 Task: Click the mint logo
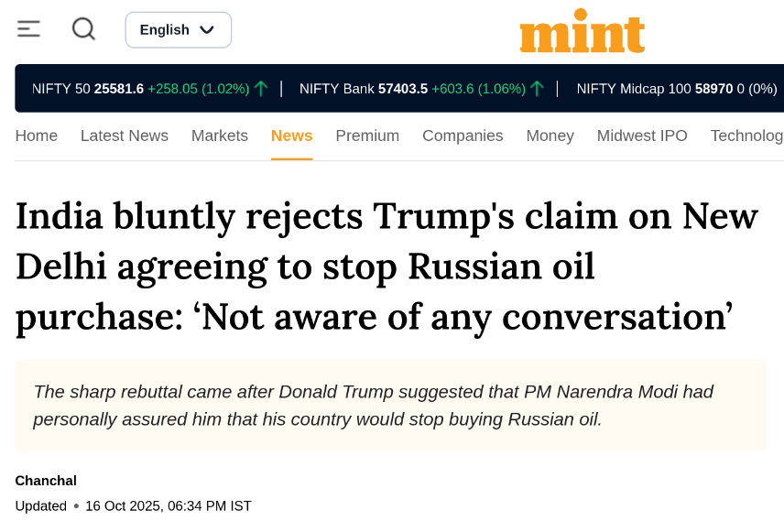tap(583, 31)
